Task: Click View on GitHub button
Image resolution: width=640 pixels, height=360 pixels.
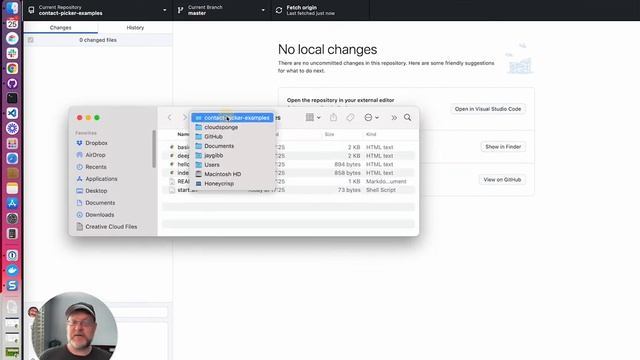Action: coord(502,180)
